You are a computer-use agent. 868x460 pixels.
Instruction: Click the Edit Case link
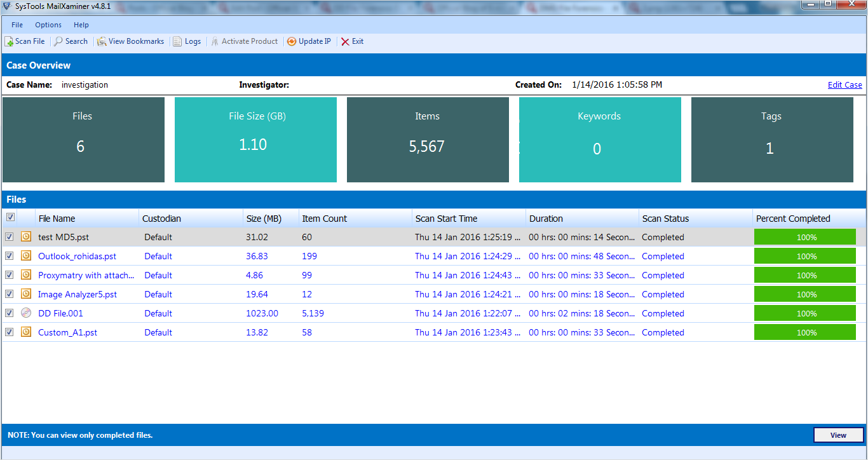844,85
